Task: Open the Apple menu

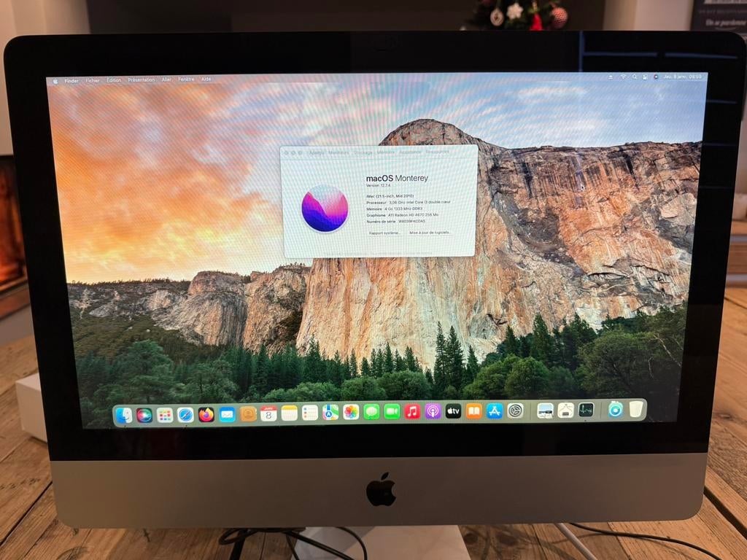Action: click(55, 82)
